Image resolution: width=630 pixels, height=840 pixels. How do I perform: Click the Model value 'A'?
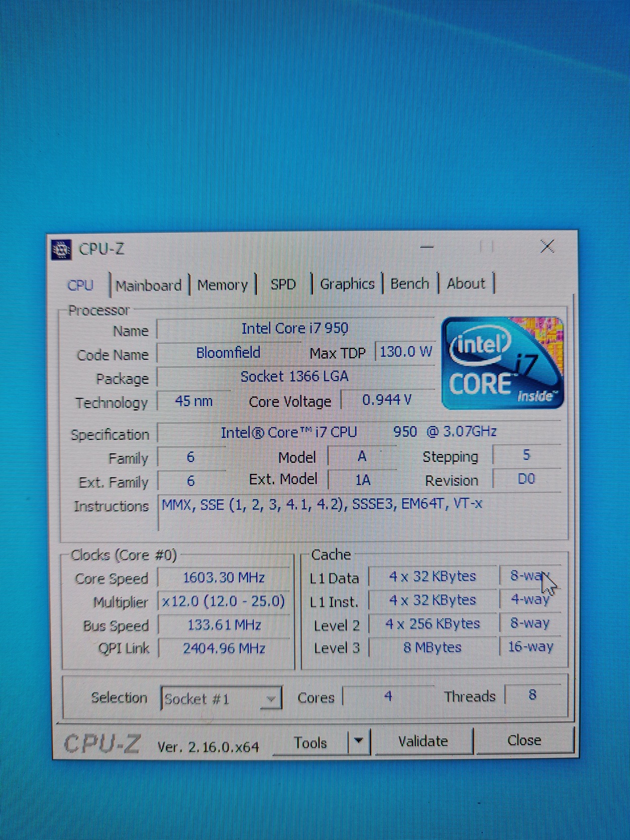click(x=362, y=456)
